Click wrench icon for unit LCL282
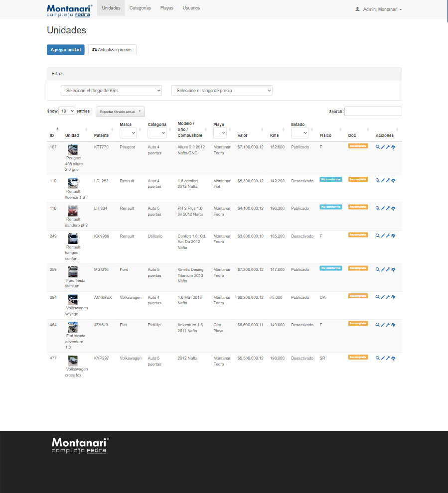 click(x=388, y=180)
